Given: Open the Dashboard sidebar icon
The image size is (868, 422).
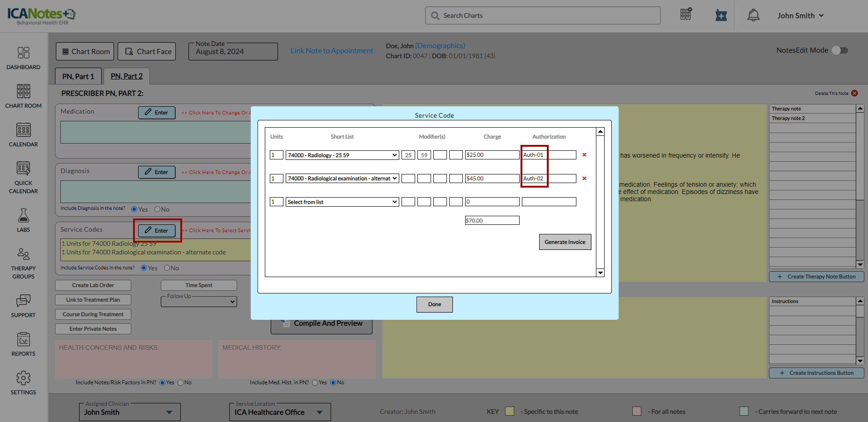Looking at the screenshot, I should pos(23,58).
